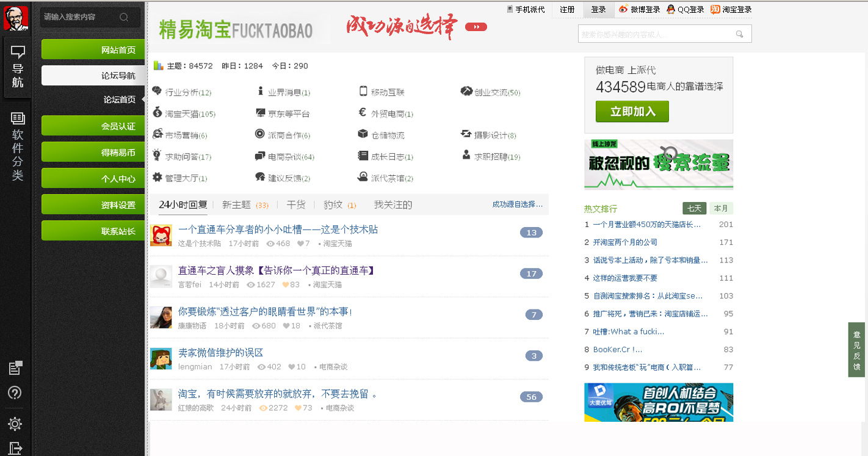Switch to the 24小时回复 tab

click(x=183, y=204)
